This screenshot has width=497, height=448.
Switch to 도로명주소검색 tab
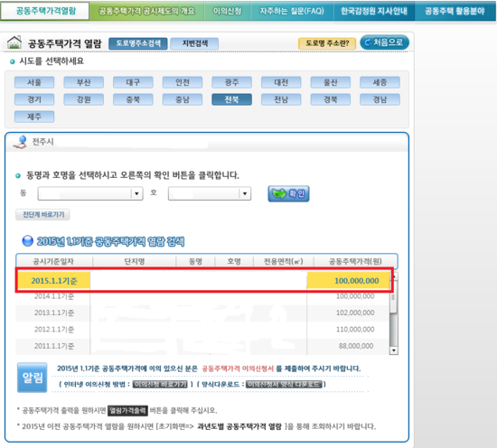(x=138, y=43)
